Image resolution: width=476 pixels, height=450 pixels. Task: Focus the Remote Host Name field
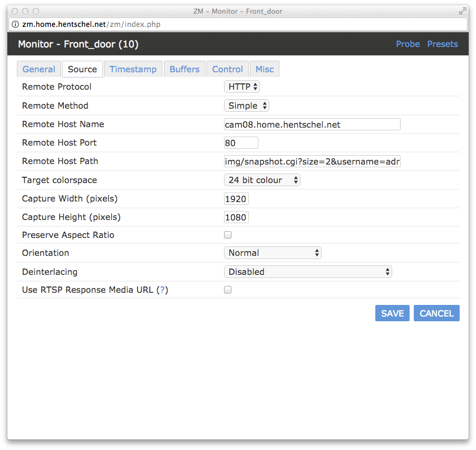(x=312, y=125)
